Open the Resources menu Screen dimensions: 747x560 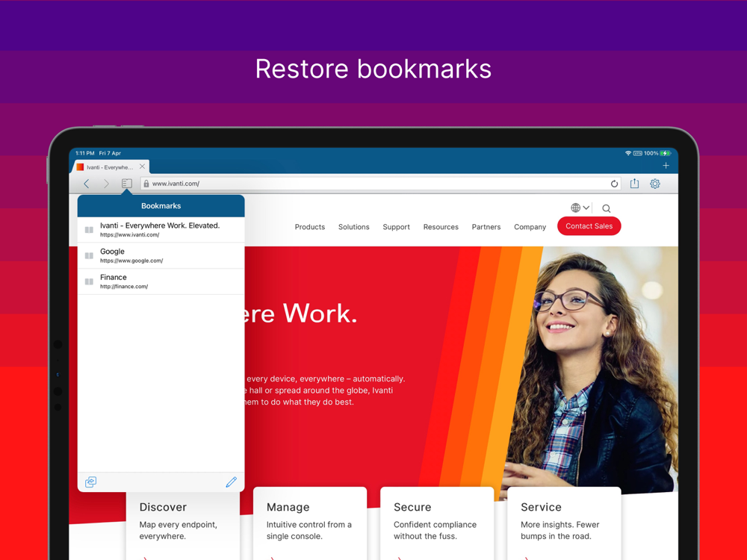click(x=441, y=227)
